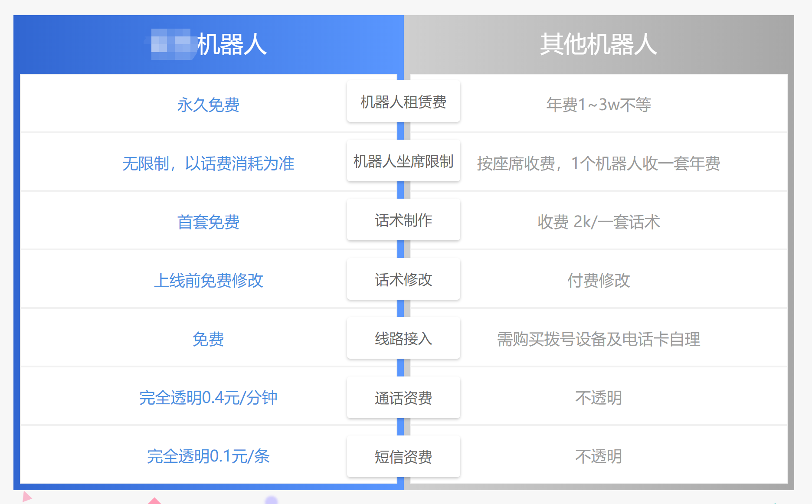Viewport: 812px width, 504px height.
Task: Select the '通话资费' label card
Action: 403,397
